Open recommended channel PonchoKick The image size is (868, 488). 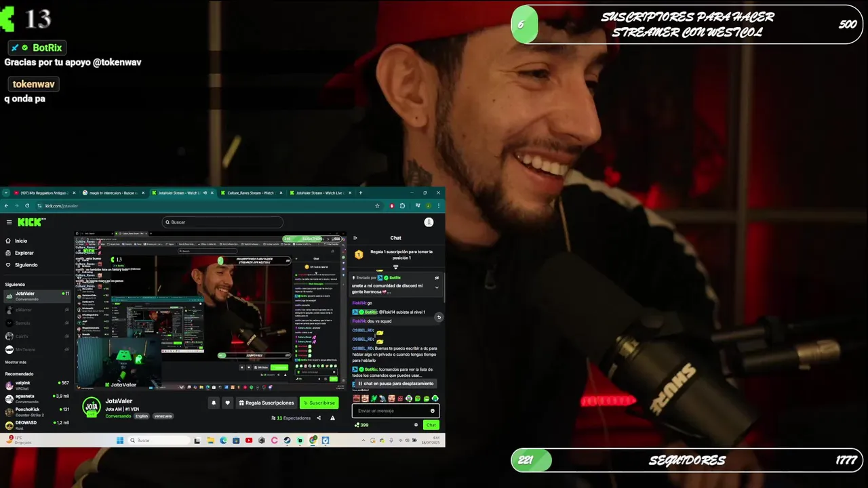[x=37, y=411]
